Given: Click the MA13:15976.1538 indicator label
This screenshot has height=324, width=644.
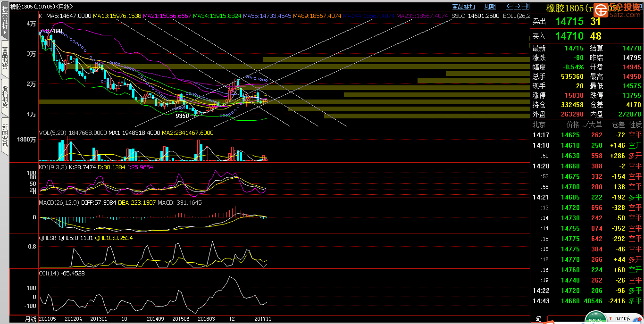Looking at the screenshot, I should [x=117, y=16].
